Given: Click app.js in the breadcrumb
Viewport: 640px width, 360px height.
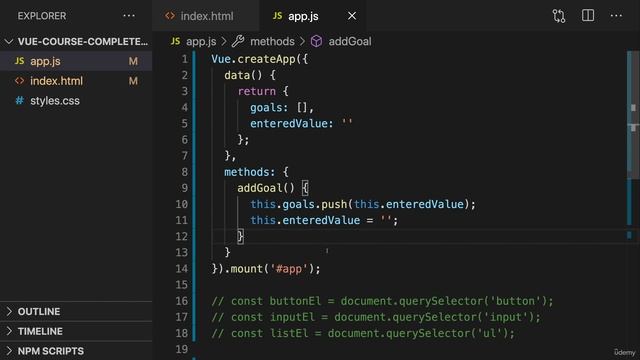Looking at the screenshot, I should (201, 42).
